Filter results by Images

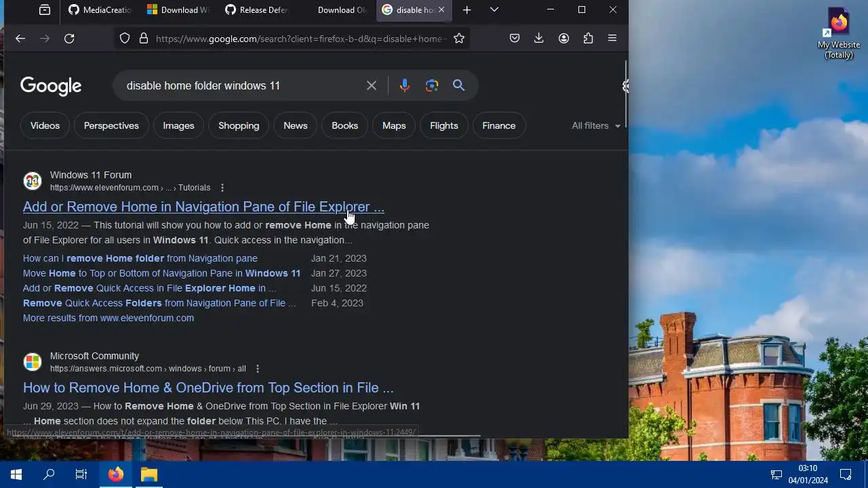[x=178, y=125]
